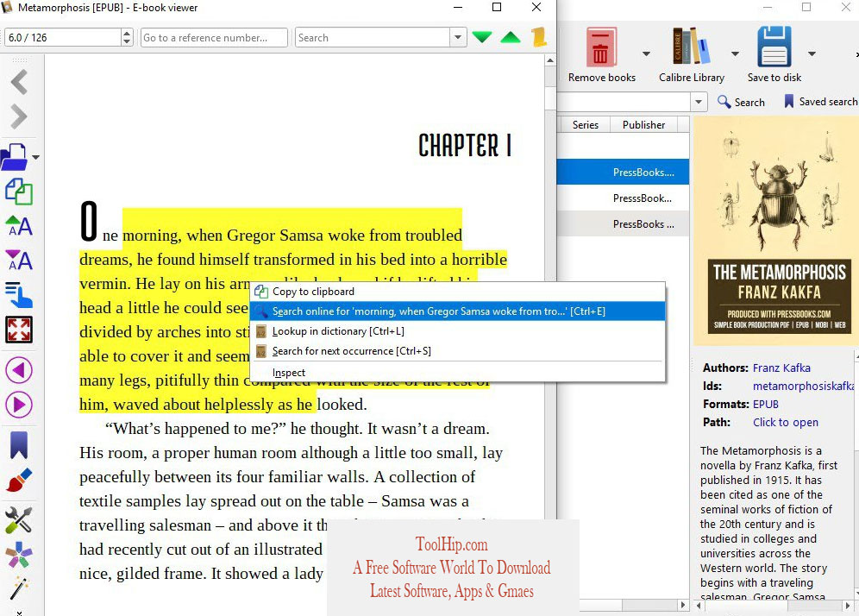Increment the page number spinner up

point(127,34)
